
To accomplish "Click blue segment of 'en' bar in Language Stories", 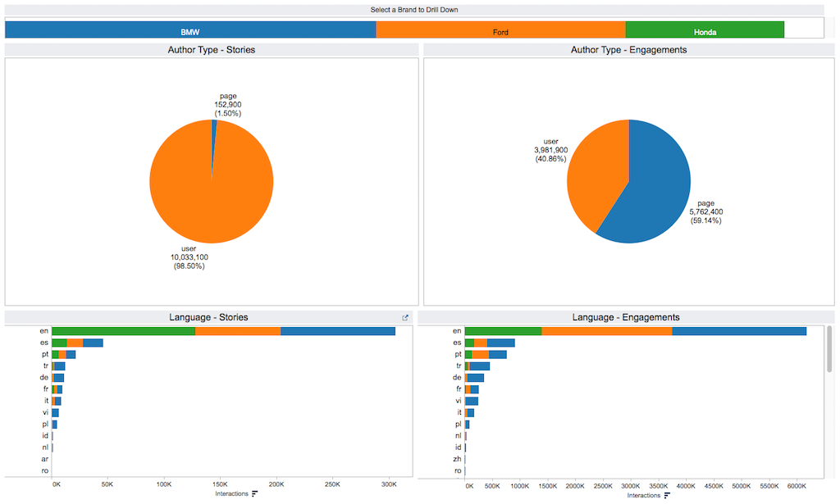I will point(338,331).
